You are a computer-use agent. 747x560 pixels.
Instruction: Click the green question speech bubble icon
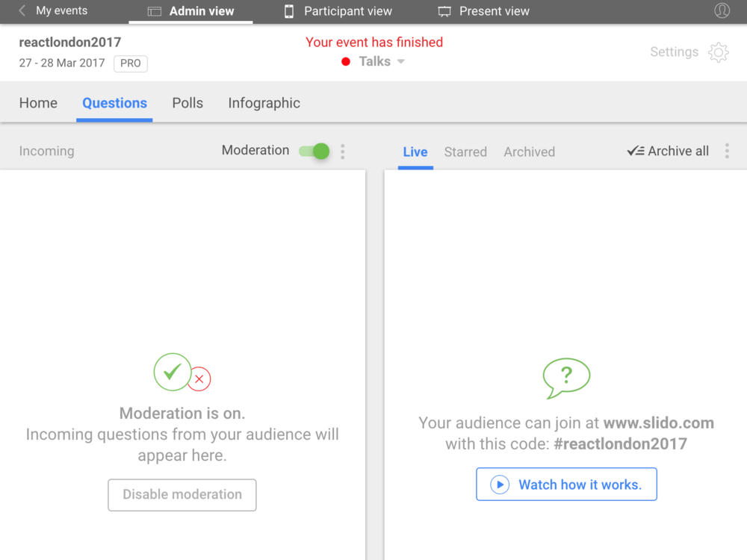tap(566, 378)
